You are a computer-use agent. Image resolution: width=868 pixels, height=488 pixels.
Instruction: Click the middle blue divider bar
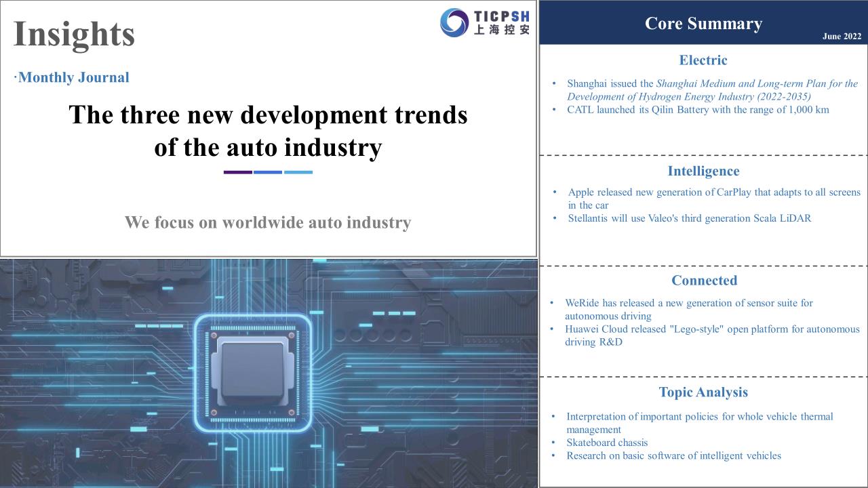tap(268, 172)
